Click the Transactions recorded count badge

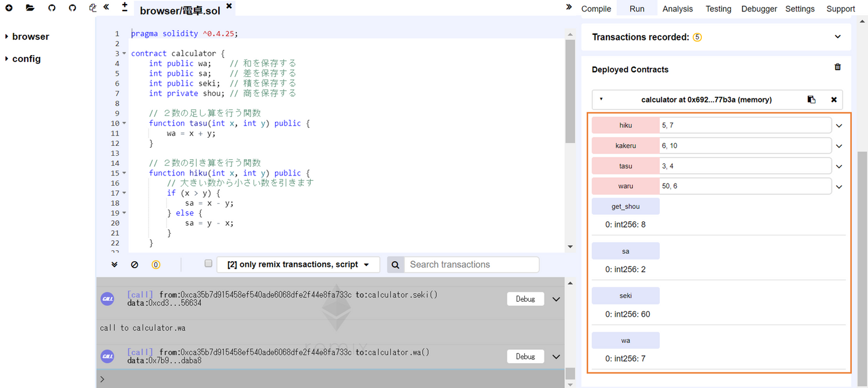point(697,37)
